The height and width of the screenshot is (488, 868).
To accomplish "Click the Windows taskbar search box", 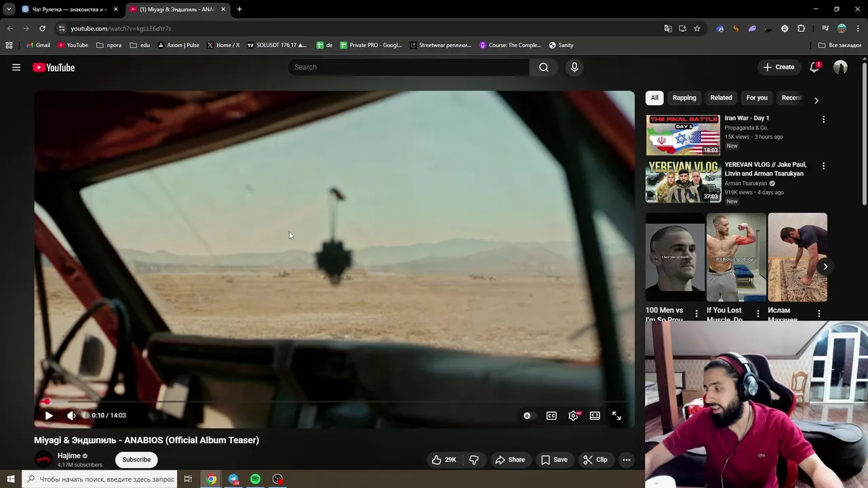I will click(100, 479).
